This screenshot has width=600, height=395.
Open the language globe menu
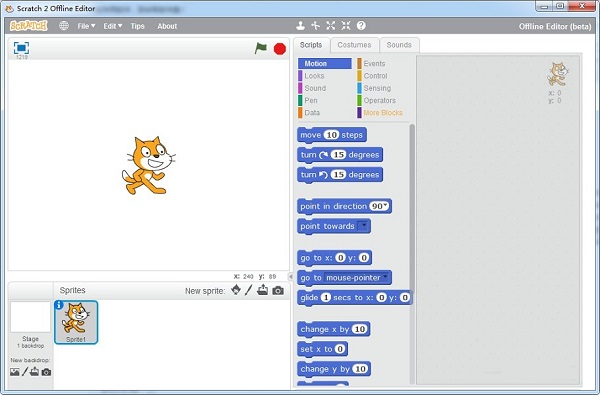point(64,26)
